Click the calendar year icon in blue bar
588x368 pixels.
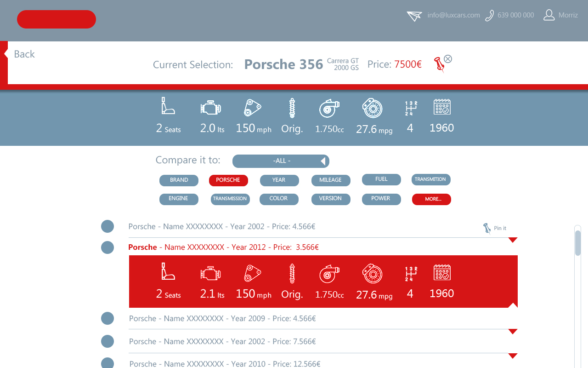tap(442, 107)
